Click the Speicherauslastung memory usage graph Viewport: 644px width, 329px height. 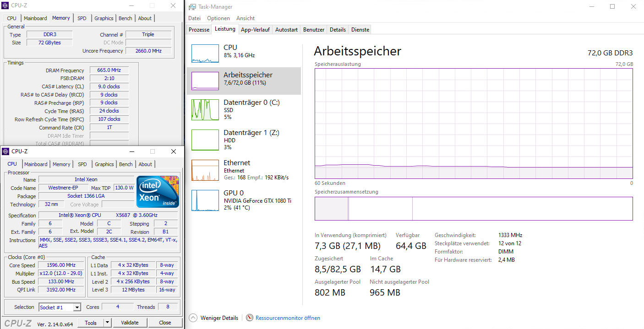coord(474,124)
